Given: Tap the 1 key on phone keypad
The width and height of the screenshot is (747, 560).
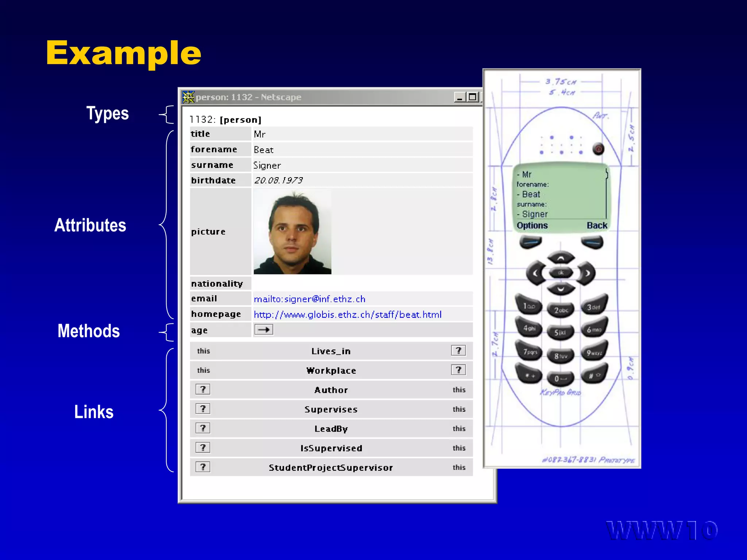Looking at the screenshot, I should pyautogui.click(x=529, y=305).
